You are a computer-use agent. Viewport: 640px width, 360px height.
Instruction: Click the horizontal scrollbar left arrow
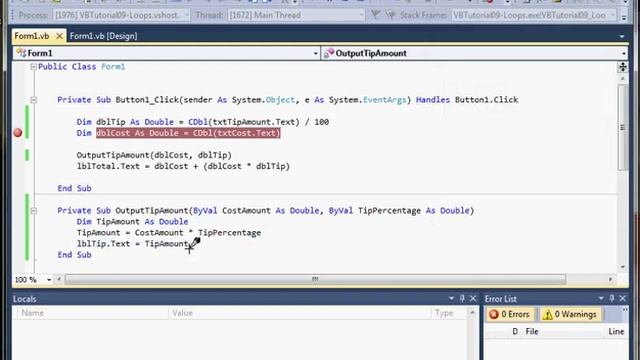click(x=59, y=279)
